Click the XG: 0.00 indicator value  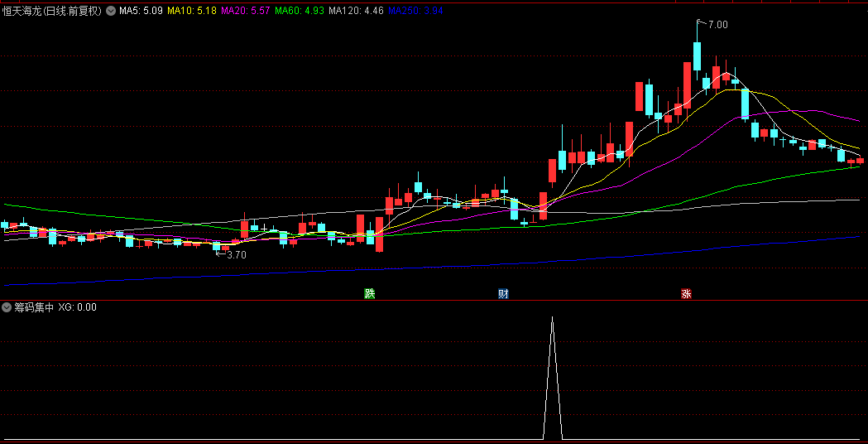pyautogui.click(x=77, y=307)
